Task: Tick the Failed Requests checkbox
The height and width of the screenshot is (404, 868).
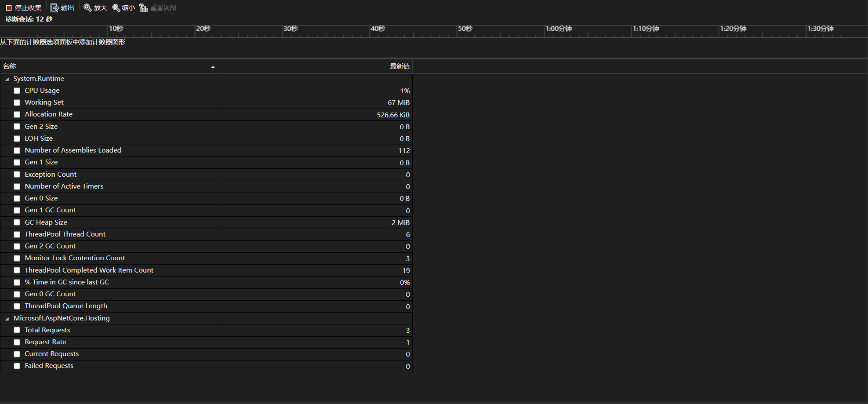Action: tap(17, 366)
